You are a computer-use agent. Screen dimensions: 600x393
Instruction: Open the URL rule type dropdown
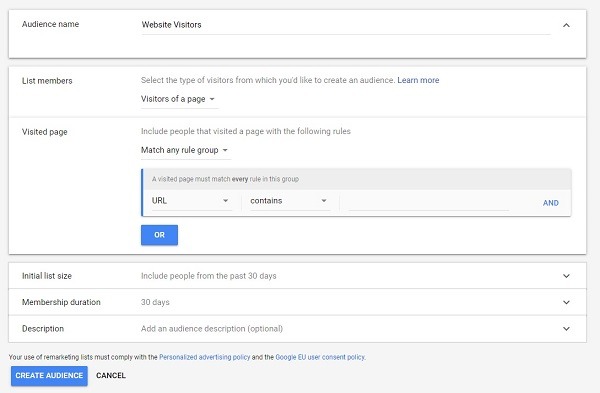click(191, 201)
